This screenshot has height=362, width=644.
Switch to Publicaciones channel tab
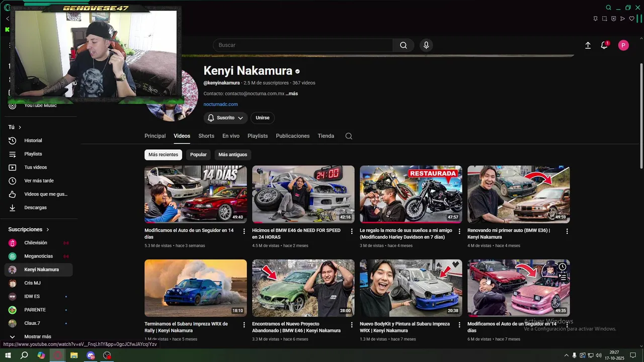coord(293,136)
